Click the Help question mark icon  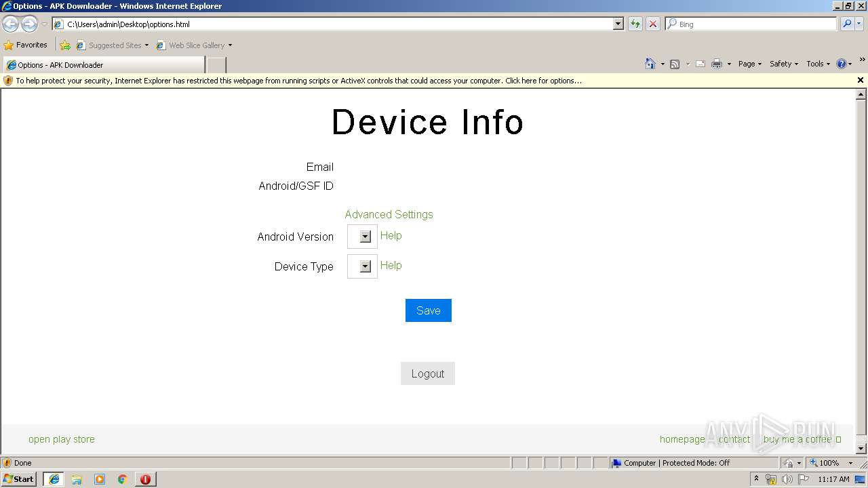pyautogui.click(x=842, y=64)
